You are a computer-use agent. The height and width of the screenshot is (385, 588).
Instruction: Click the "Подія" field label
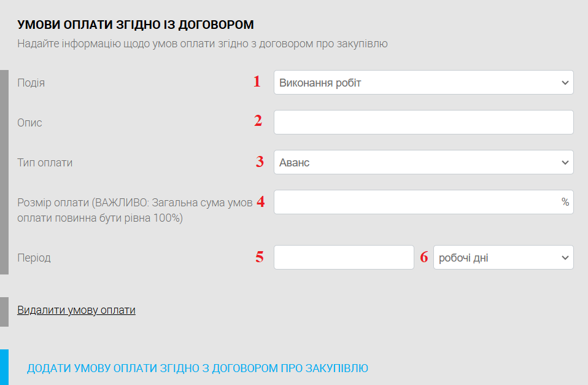click(x=31, y=83)
